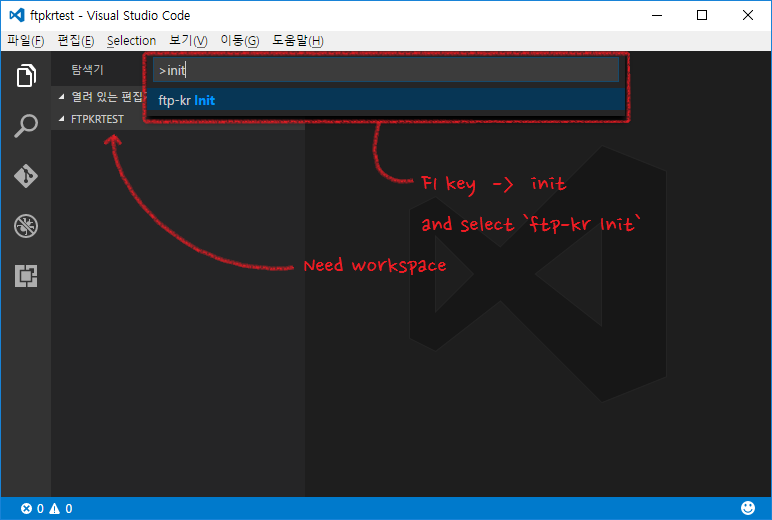
Task: Click the error count icon in status bar
Action: click(x=26, y=509)
